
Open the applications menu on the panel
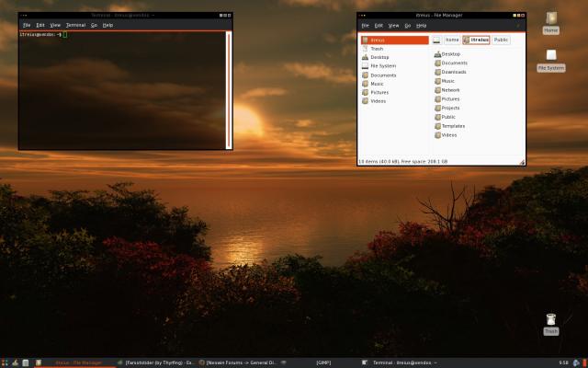click(4, 362)
